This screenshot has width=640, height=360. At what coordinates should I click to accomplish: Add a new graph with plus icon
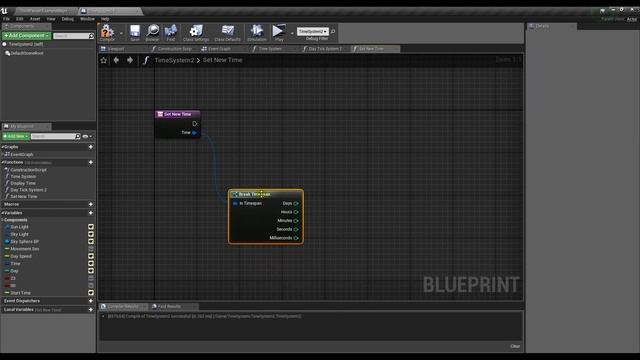[91, 147]
